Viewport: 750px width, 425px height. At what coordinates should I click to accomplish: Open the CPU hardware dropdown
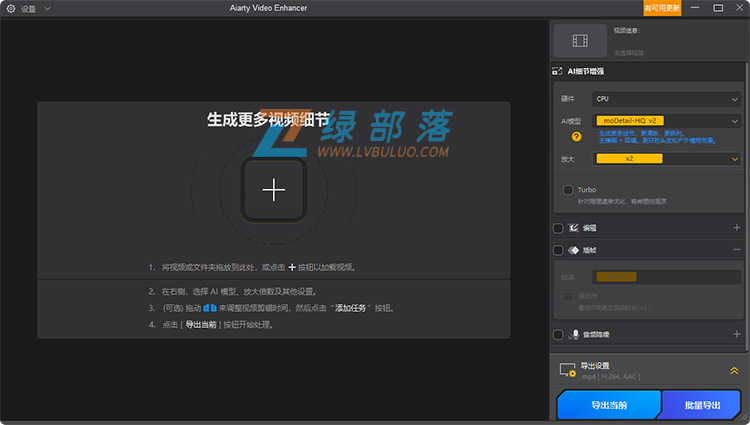click(667, 99)
